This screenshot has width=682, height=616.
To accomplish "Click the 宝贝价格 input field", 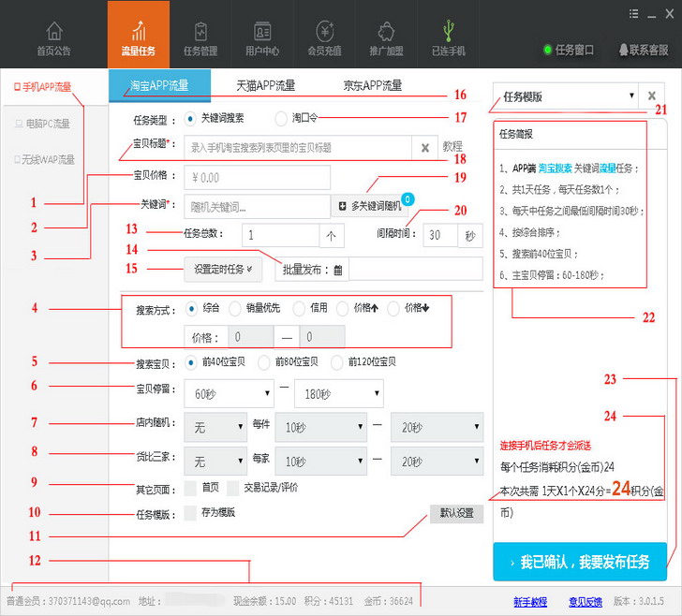I will 257,177.
